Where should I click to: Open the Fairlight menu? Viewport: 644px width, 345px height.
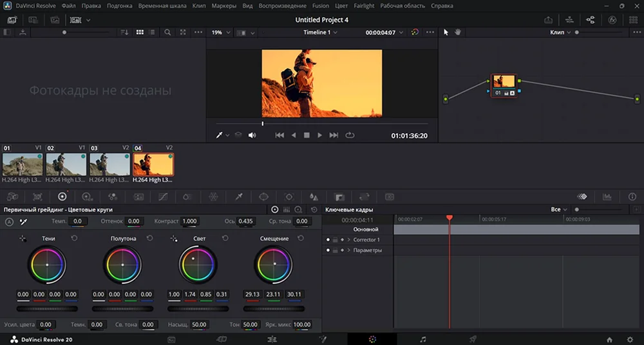pos(364,6)
